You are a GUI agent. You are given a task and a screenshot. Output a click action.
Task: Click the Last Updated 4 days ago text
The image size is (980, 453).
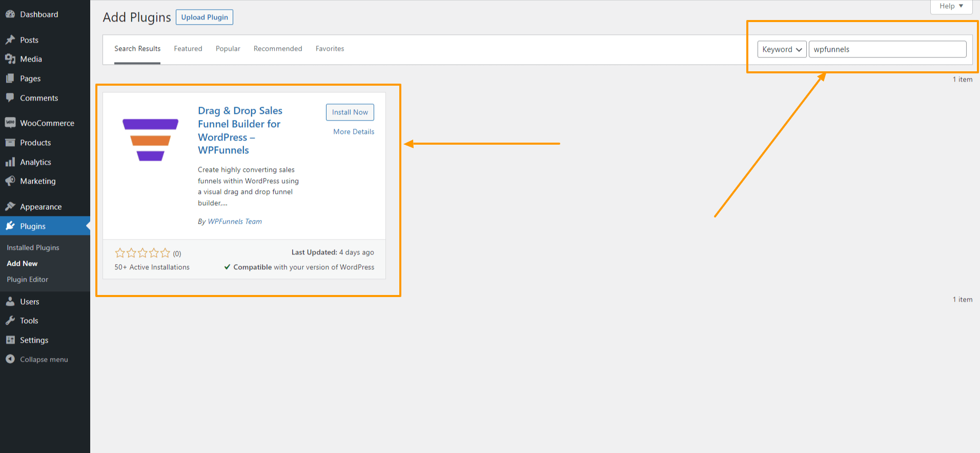[x=333, y=252]
